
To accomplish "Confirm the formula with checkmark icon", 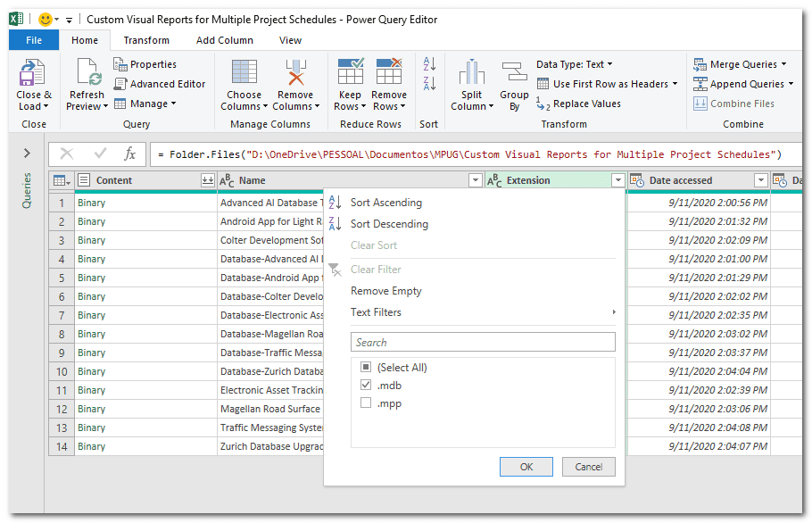I will click(x=101, y=154).
